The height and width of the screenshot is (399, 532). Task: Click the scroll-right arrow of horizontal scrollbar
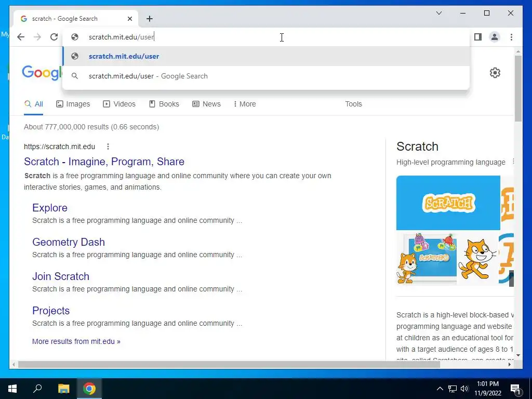pyautogui.click(x=510, y=364)
